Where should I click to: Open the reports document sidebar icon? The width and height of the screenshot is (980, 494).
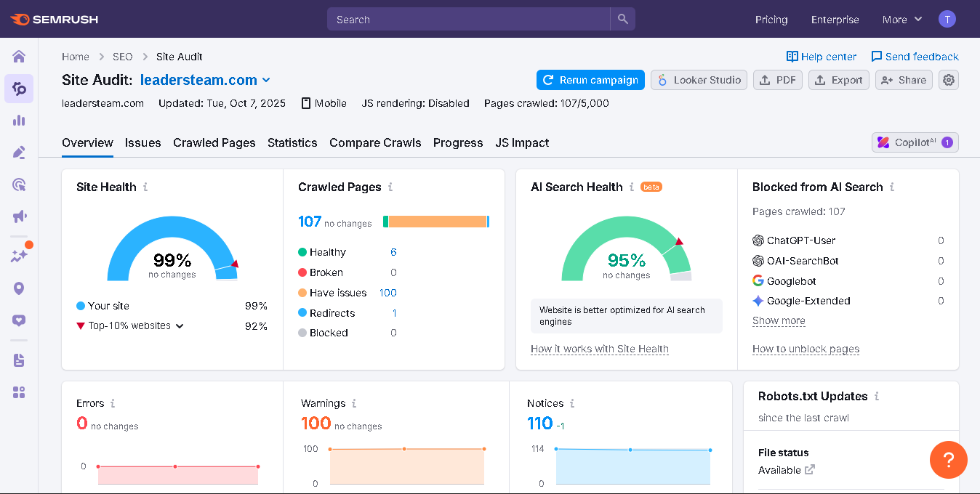[19, 360]
